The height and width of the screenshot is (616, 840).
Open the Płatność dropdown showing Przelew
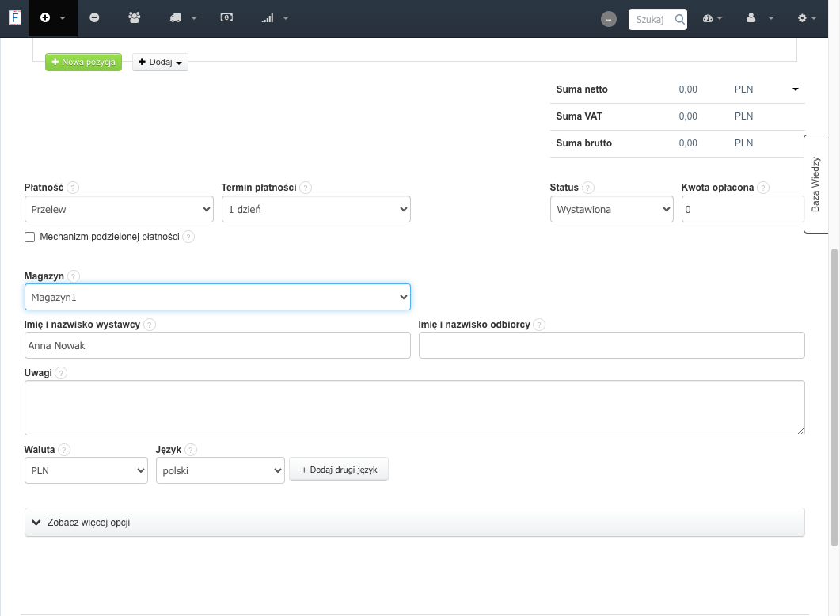coord(119,210)
